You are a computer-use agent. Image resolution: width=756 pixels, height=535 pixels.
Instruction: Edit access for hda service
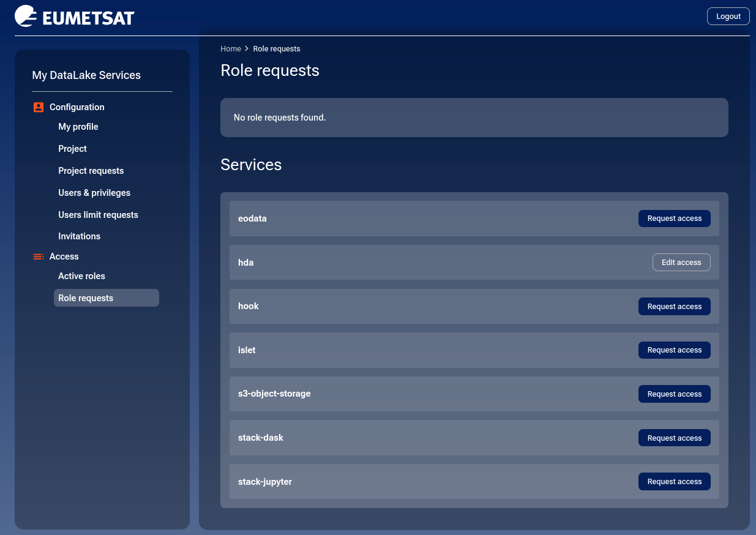click(681, 263)
